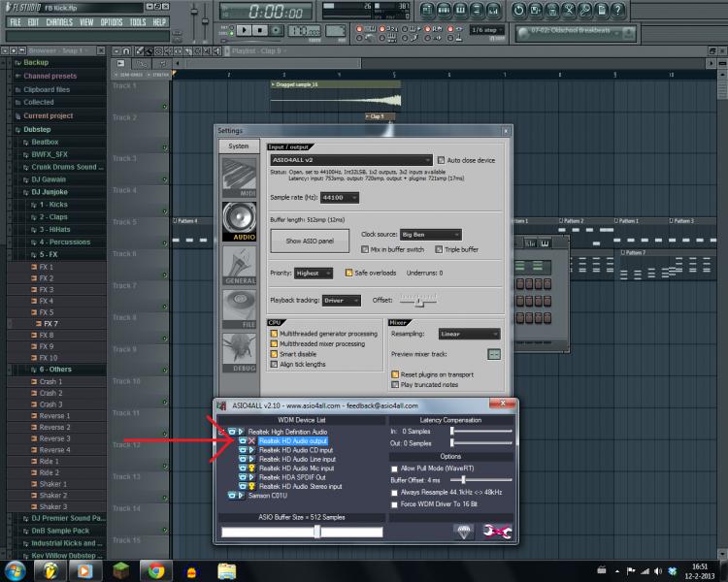Open the EDIT menu
Image resolution: width=728 pixels, height=582 pixels.
click(x=33, y=22)
